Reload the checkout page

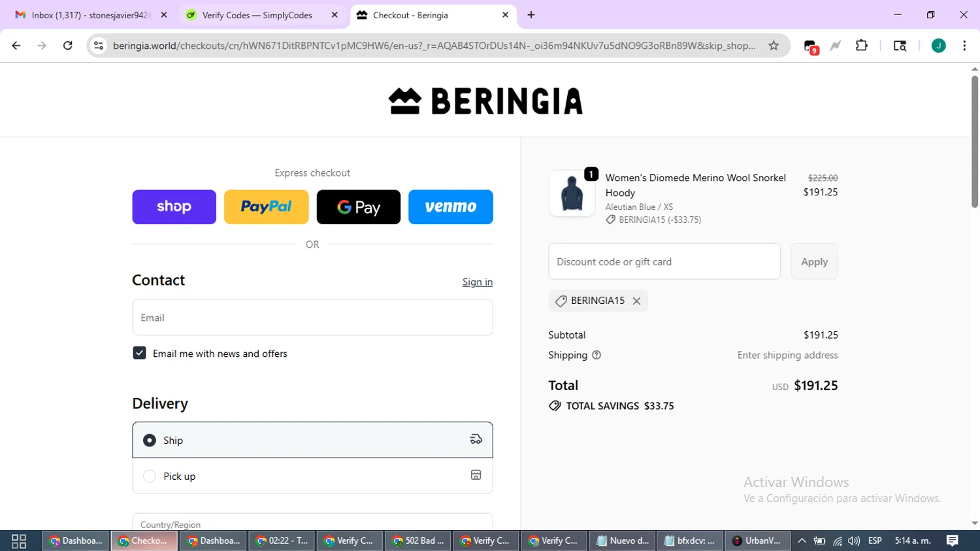(x=67, y=46)
